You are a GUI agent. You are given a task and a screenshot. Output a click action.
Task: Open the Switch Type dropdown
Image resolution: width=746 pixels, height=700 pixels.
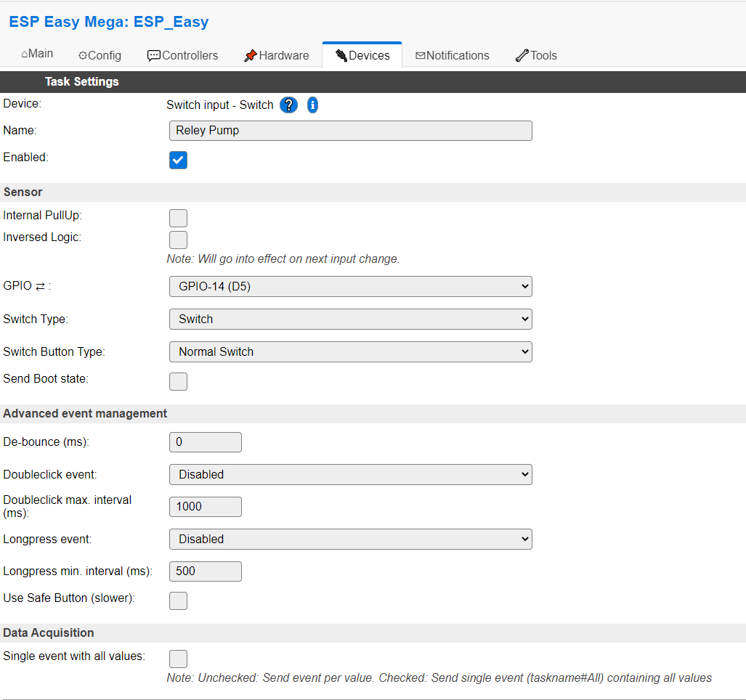click(x=351, y=319)
